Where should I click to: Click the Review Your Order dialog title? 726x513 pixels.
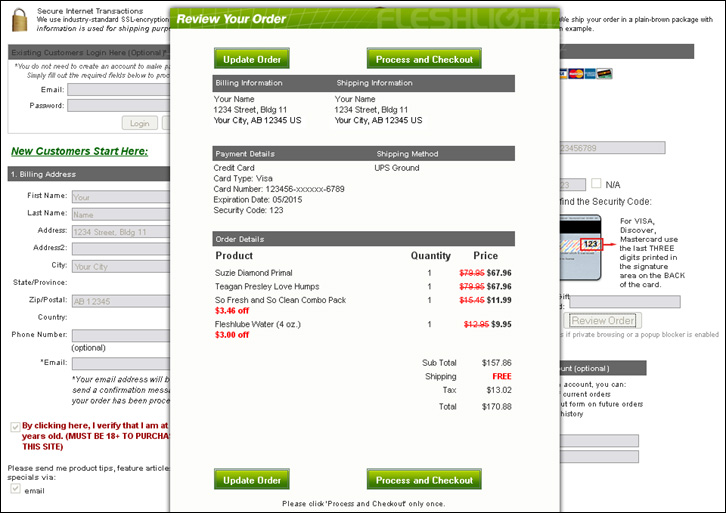click(231, 19)
